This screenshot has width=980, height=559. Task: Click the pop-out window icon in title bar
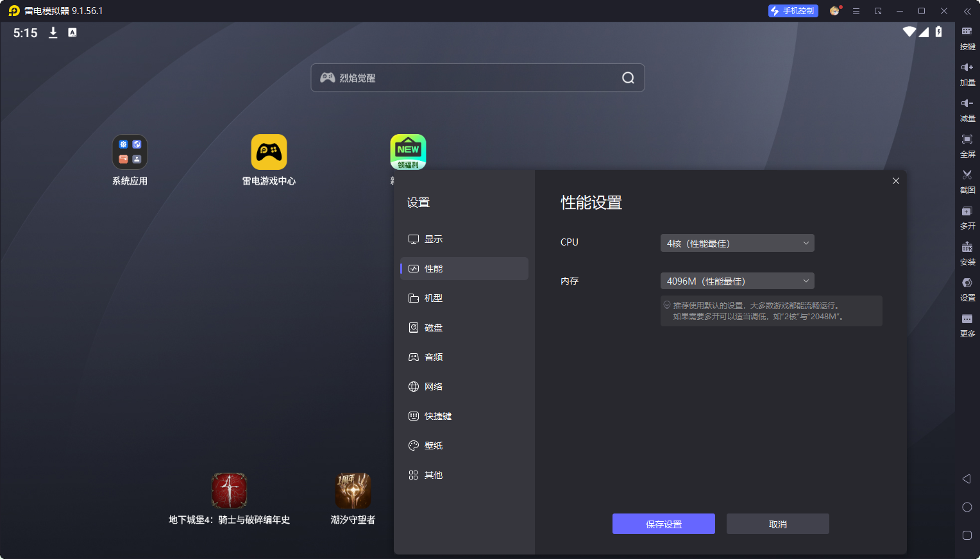click(878, 11)
